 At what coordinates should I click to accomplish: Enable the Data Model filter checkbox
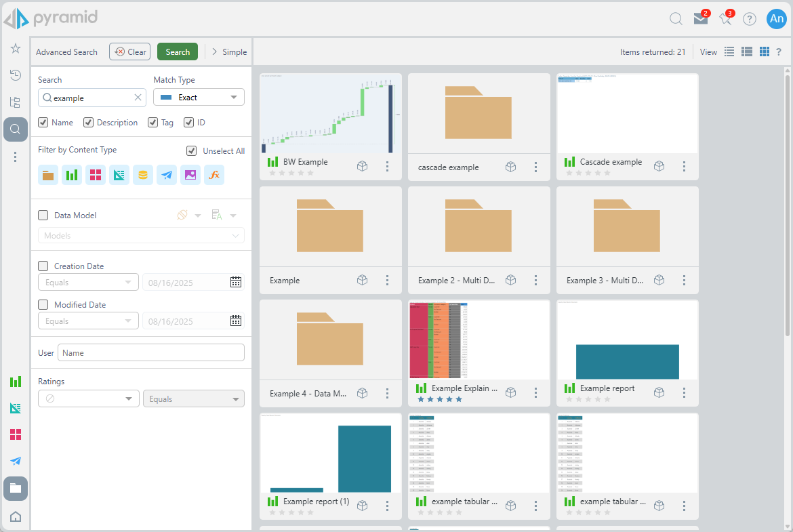tap(43, 216)
